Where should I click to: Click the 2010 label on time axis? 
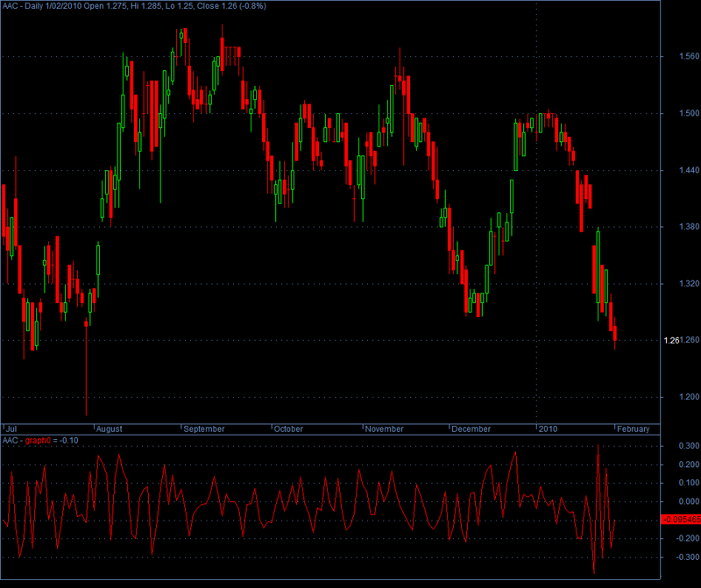pos(549,429)
